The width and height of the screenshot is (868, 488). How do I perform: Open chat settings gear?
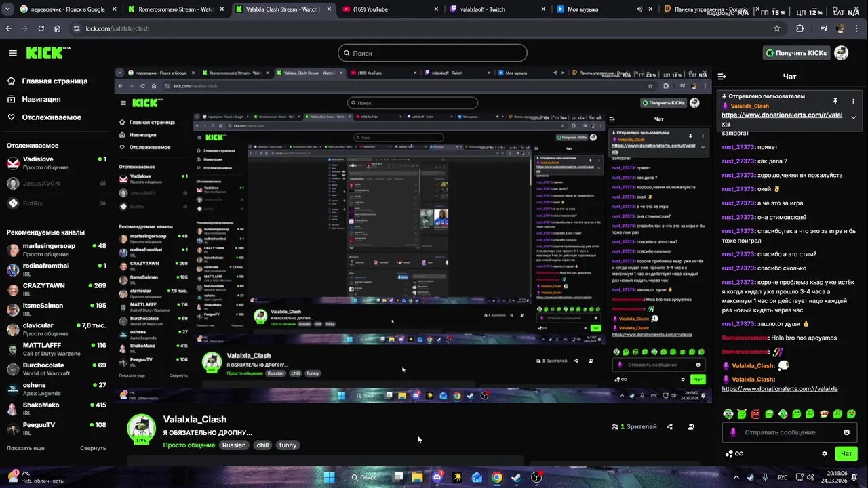pyautogui.click(x=825, y=453)
